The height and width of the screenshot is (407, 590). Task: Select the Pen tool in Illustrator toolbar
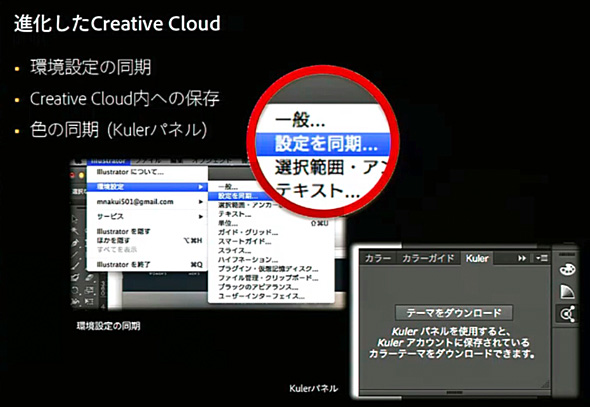76,243
